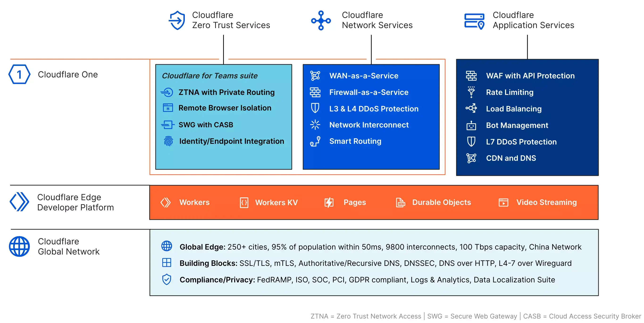This screenshot has width=644, height=323.
Task: Click the Compliance/Privacy checkmark shield icon
Action: [x=167, y=280]
